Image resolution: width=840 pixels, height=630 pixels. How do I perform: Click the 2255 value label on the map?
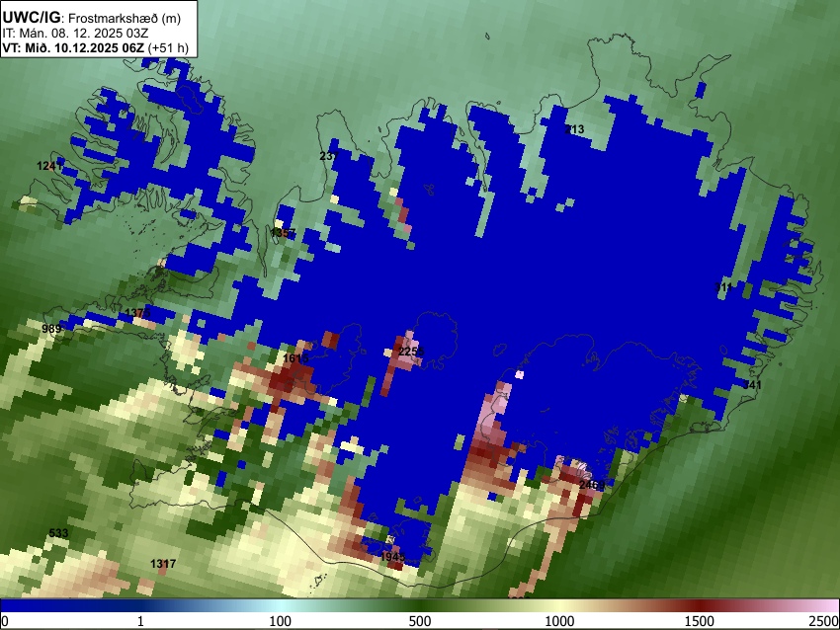pos(411,352)
